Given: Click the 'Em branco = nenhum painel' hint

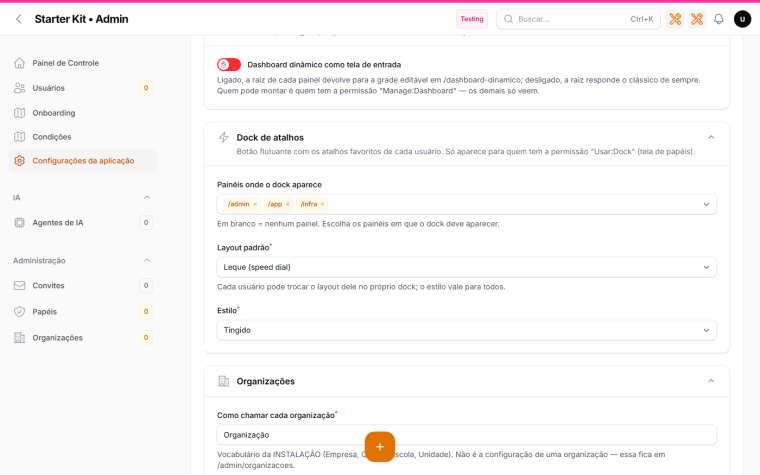Looking at the screenshot, I should pos(358,224).
